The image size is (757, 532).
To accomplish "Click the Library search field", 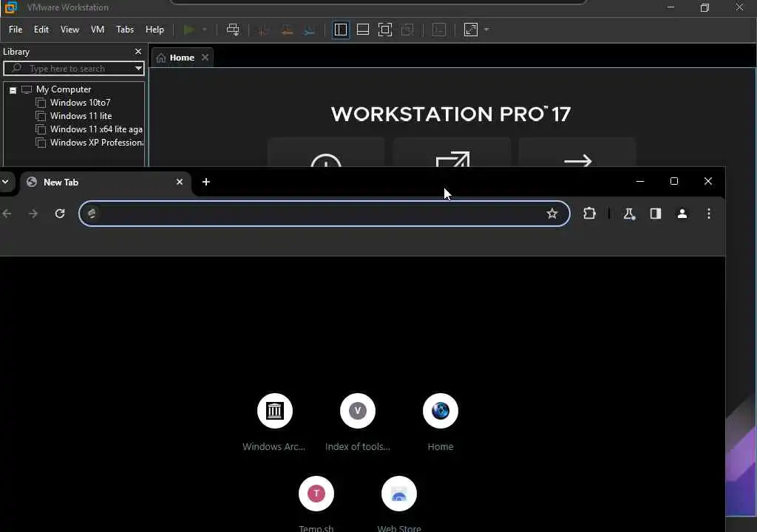I will pos(72,69).
